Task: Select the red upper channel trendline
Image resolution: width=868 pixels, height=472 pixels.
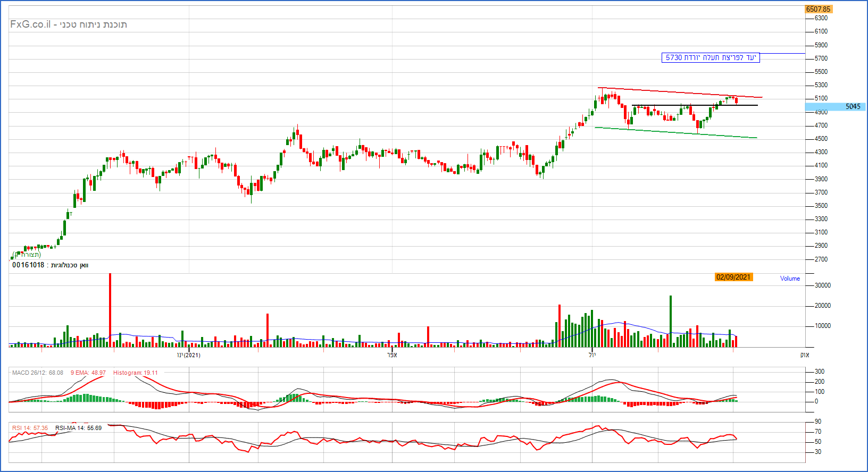Action: [681, 92]
